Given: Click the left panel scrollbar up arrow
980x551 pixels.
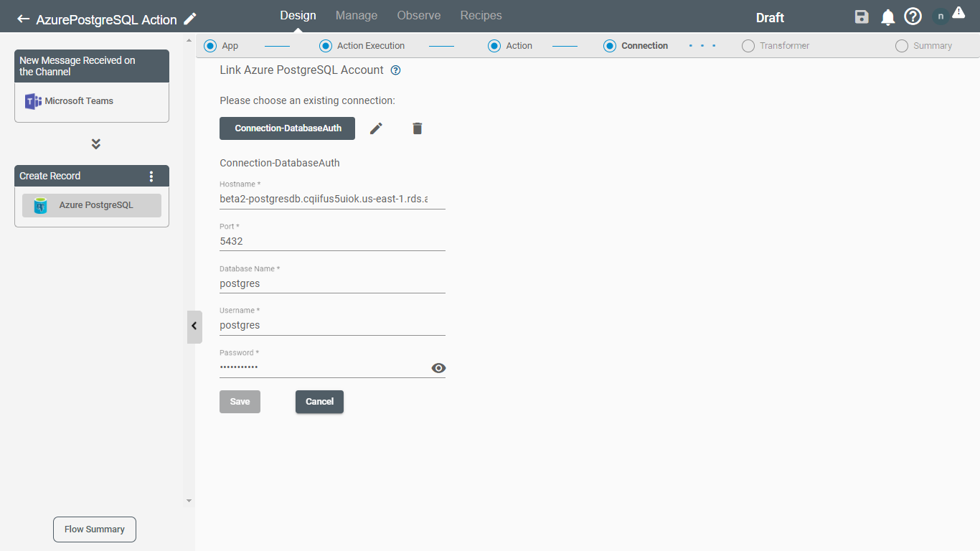Looking at the screenshot, I should [189, 40].
